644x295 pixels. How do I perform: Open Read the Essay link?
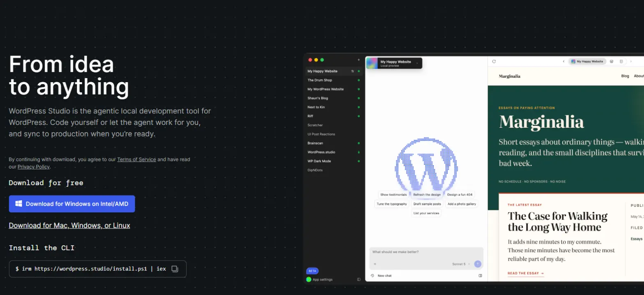526,273
